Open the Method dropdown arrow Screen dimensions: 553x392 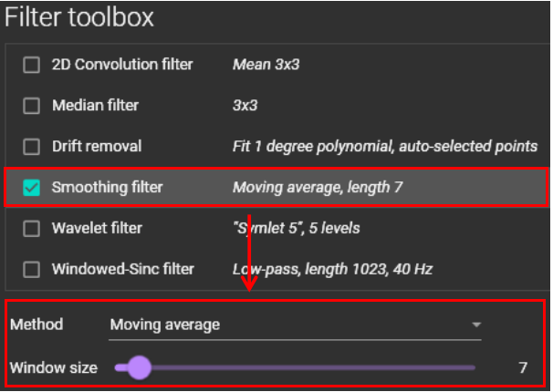click(475, 325)
